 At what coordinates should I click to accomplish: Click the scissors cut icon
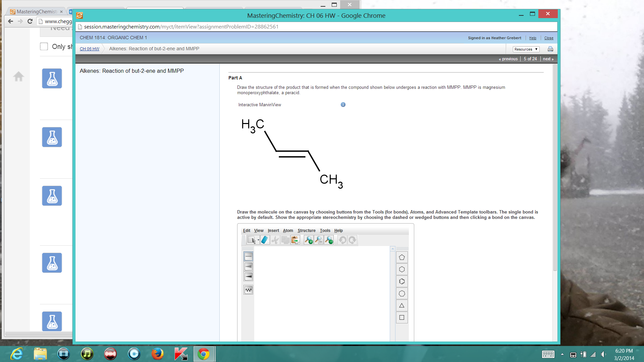275,240
